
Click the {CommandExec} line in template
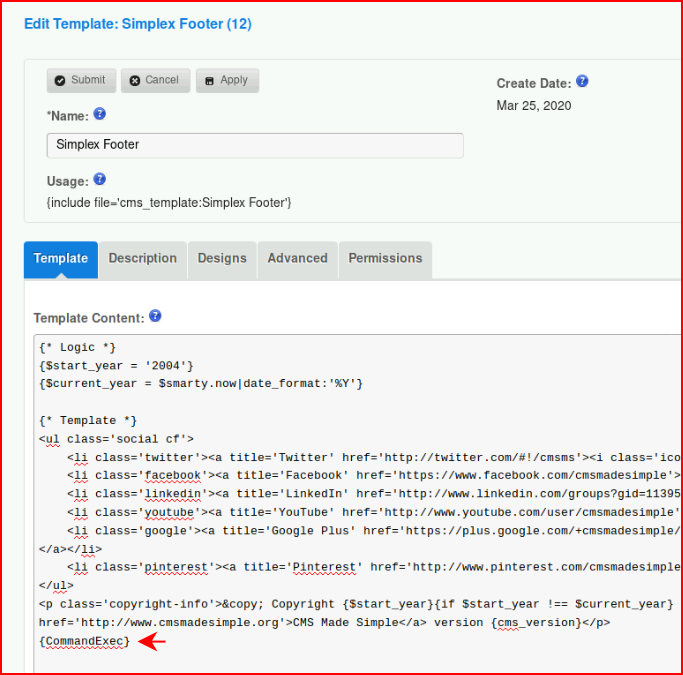coord(85,641)
